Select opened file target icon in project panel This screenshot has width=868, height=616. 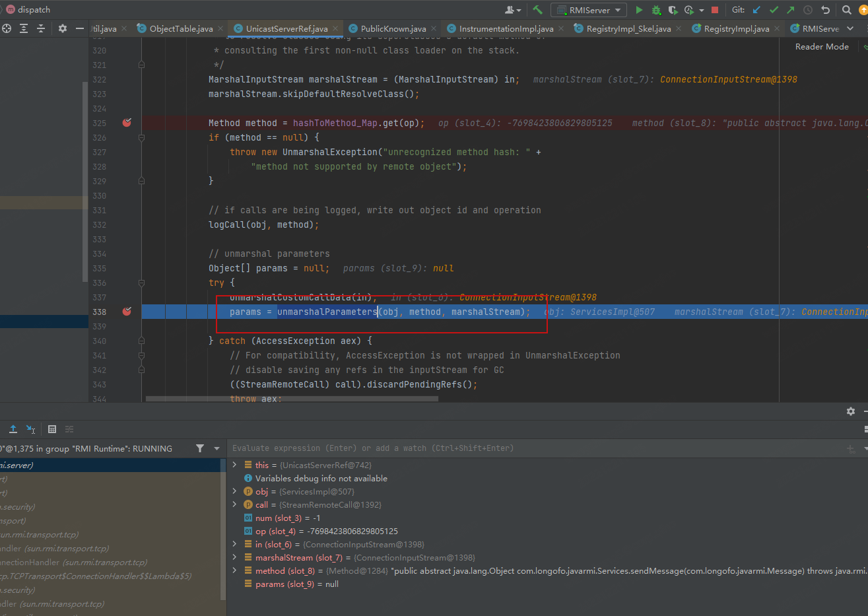[x=7, y=28]
